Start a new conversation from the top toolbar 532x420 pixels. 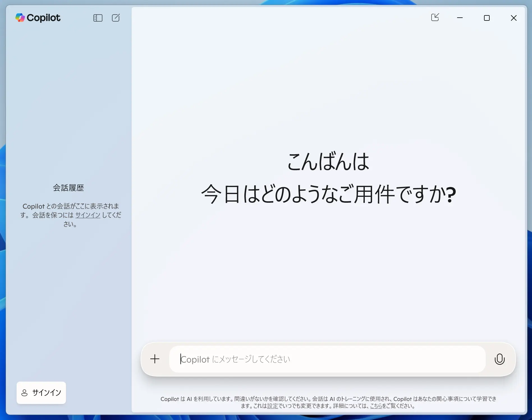(116, 18)
